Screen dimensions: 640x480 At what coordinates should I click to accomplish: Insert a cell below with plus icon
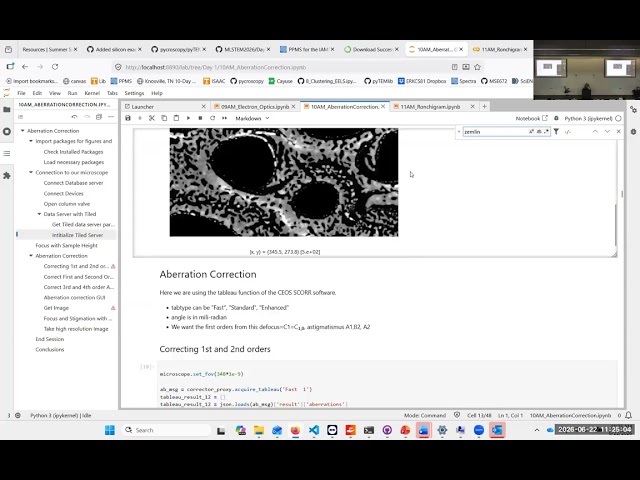point(140,118)
